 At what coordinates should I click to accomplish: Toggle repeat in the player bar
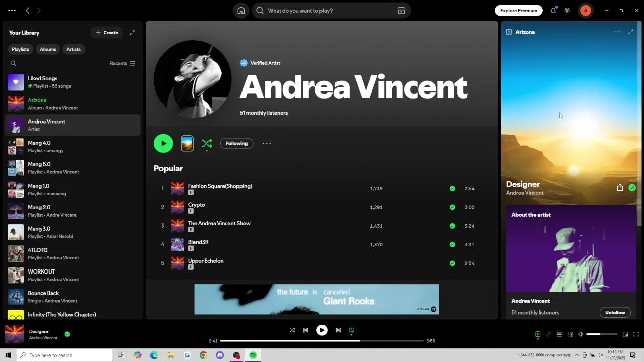click(352, 330)
